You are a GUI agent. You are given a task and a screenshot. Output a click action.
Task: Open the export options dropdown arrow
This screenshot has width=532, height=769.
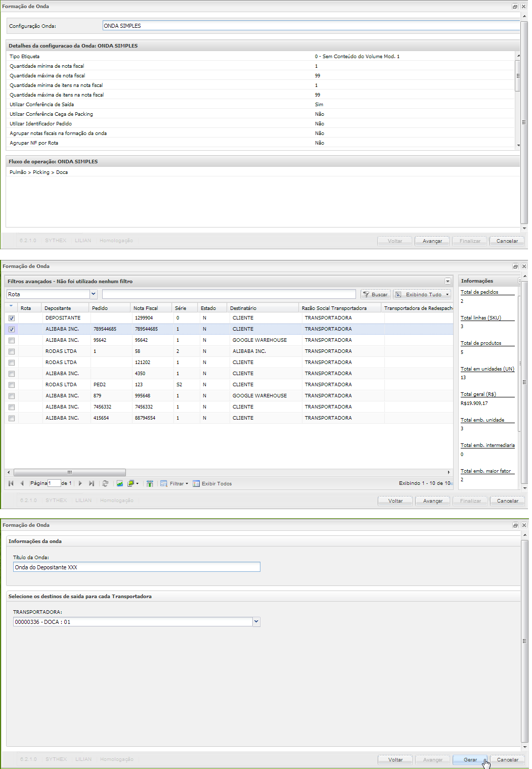point(137,483)
